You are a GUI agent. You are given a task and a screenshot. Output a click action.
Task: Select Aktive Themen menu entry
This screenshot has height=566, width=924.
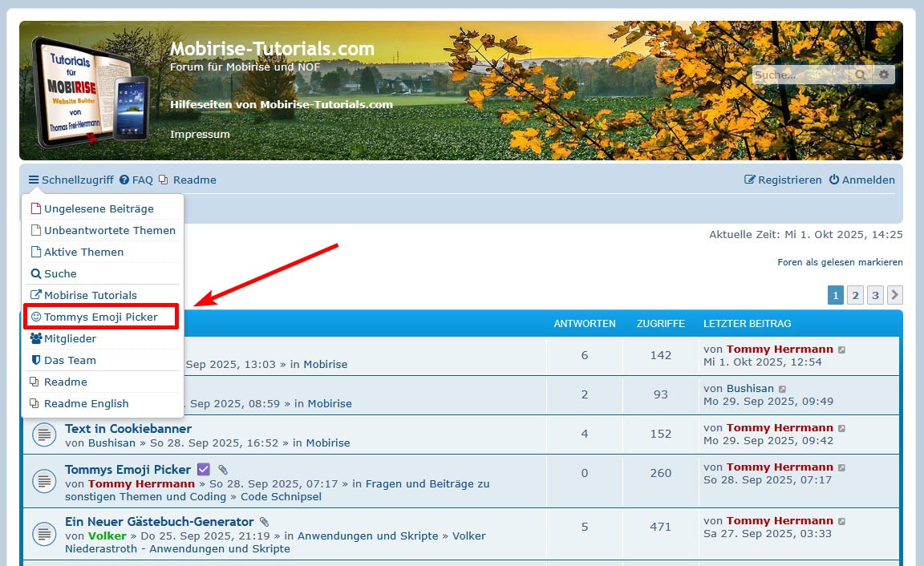tap(102, 252)
